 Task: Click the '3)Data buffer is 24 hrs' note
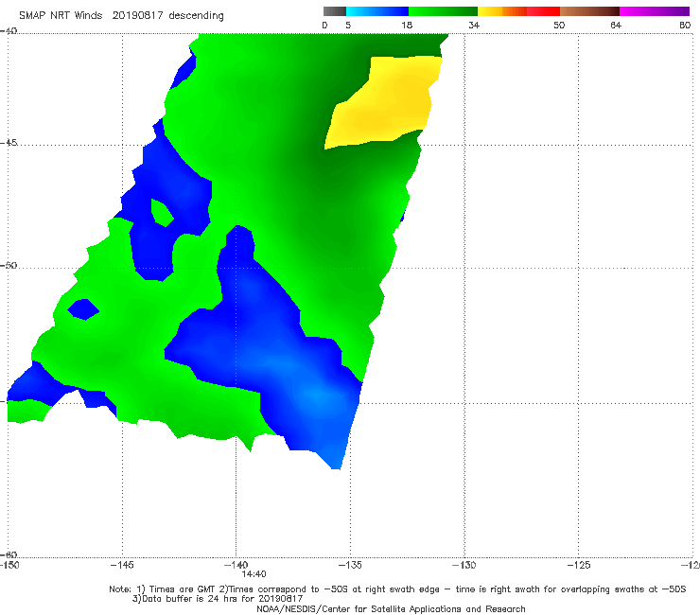(218, 599)
